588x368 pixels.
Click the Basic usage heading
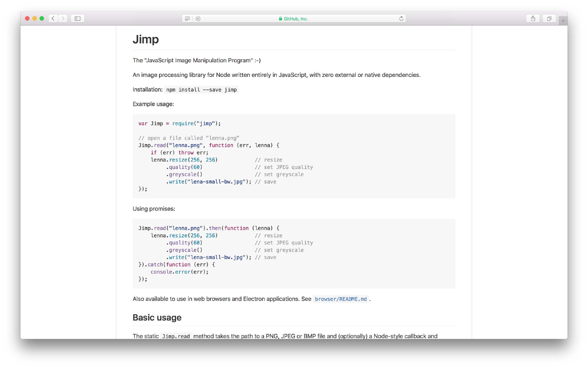(x=157, y=317)
